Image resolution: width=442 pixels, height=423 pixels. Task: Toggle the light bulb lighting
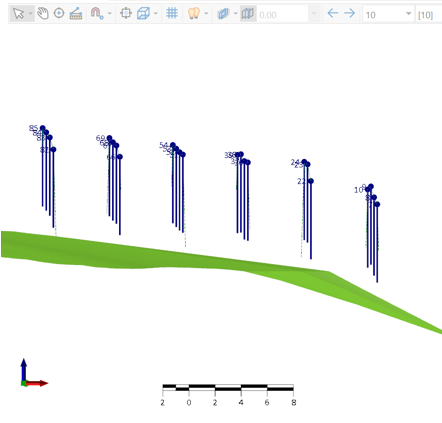[194, 13]
